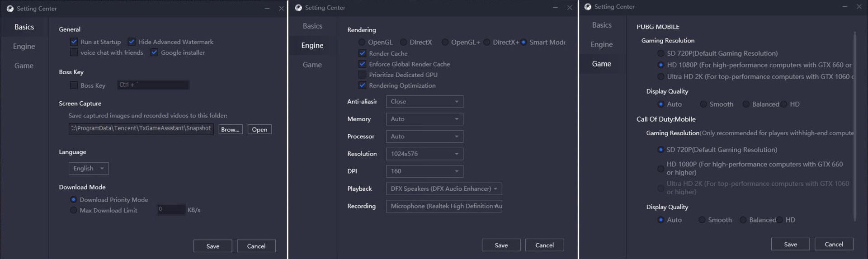Screen dimensions: 868x259
Task: Open the Playback device dropdown
Action: click(x=444, y=188)
